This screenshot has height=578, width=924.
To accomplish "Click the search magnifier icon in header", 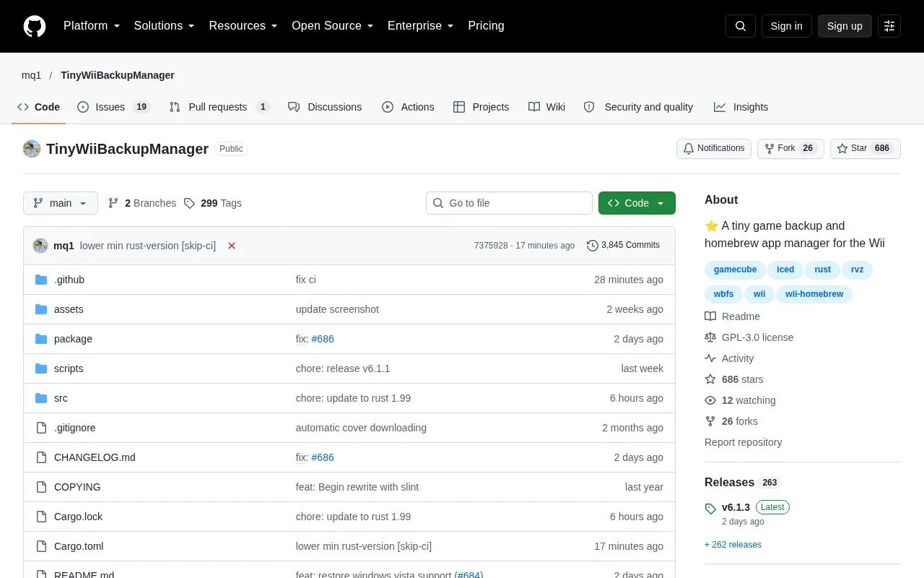I will pyautogui.click(x=741, y=26).
